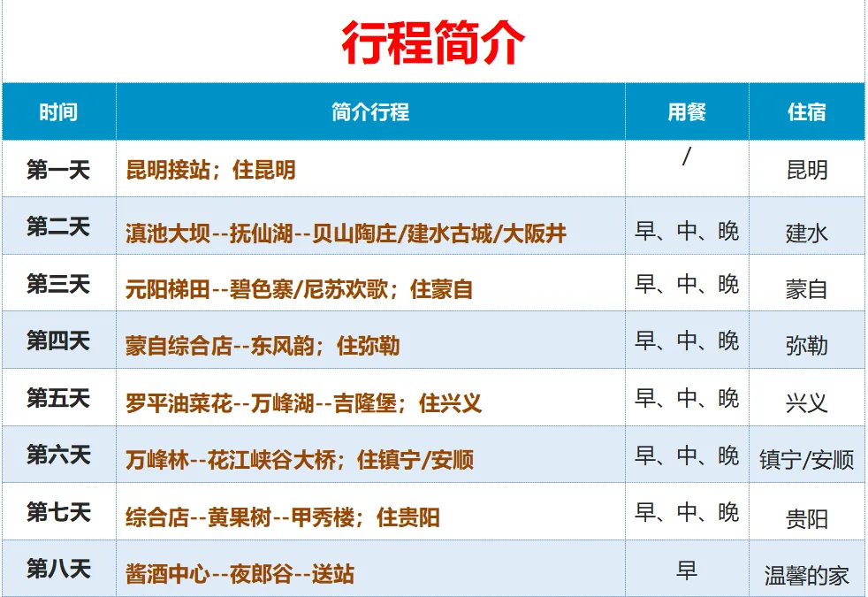
Task: Select the 酱酒中心--夜郎谷--送站 itinerary entry
Action: (240, 574)
